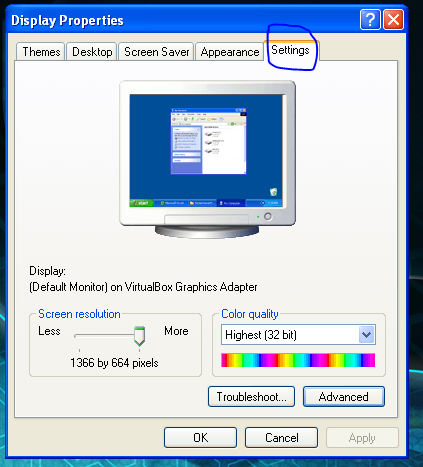Open the Desktop tab
This screenshot has width=423, height=467.
coord(92,52)
